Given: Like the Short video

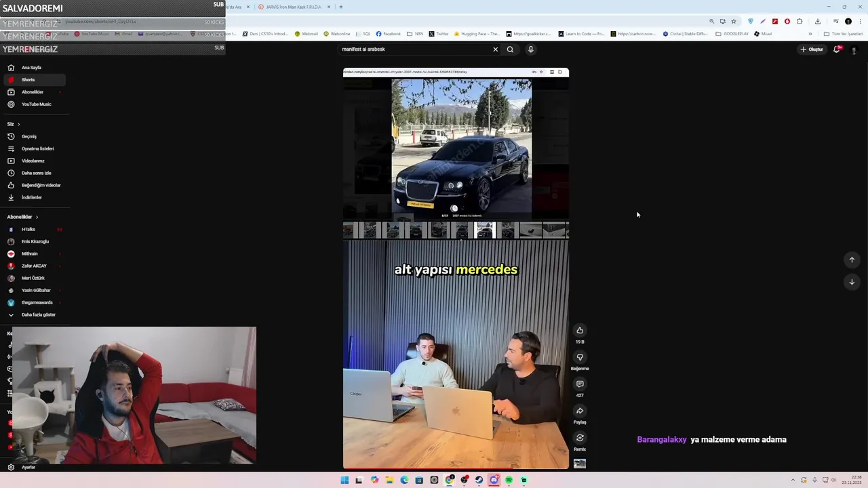Looking at the screenshot, I should coord(580,330).
